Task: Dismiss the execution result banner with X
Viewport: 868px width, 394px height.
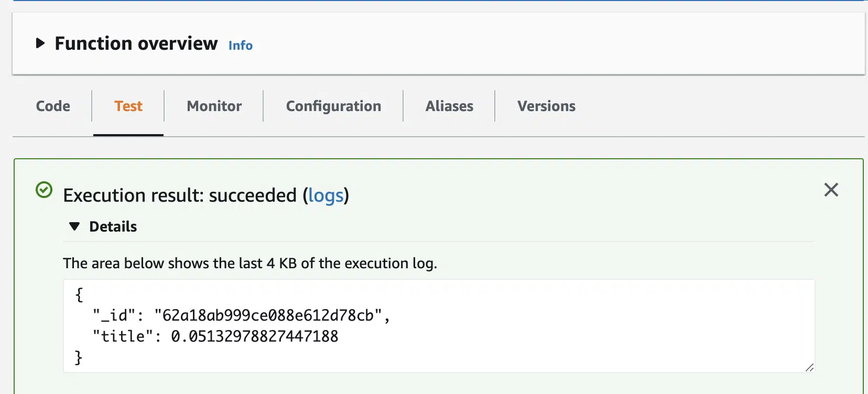Action: click(x=831, y=190)
